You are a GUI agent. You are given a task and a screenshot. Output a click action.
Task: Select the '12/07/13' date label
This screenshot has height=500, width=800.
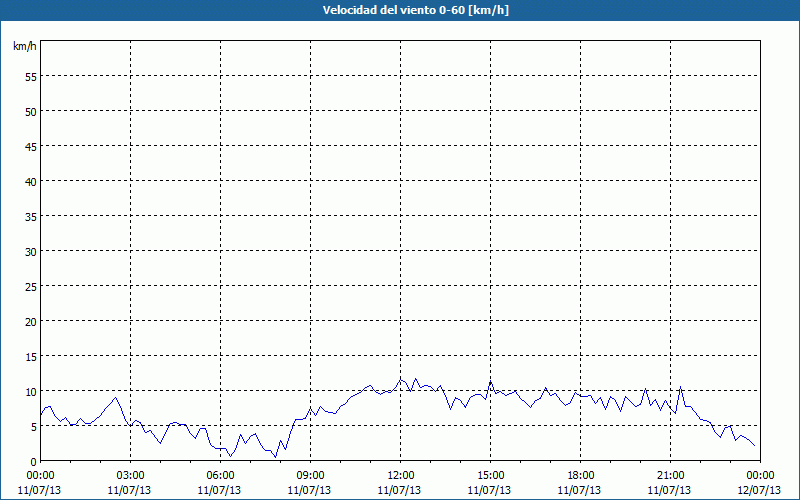[x=760, y=490]
